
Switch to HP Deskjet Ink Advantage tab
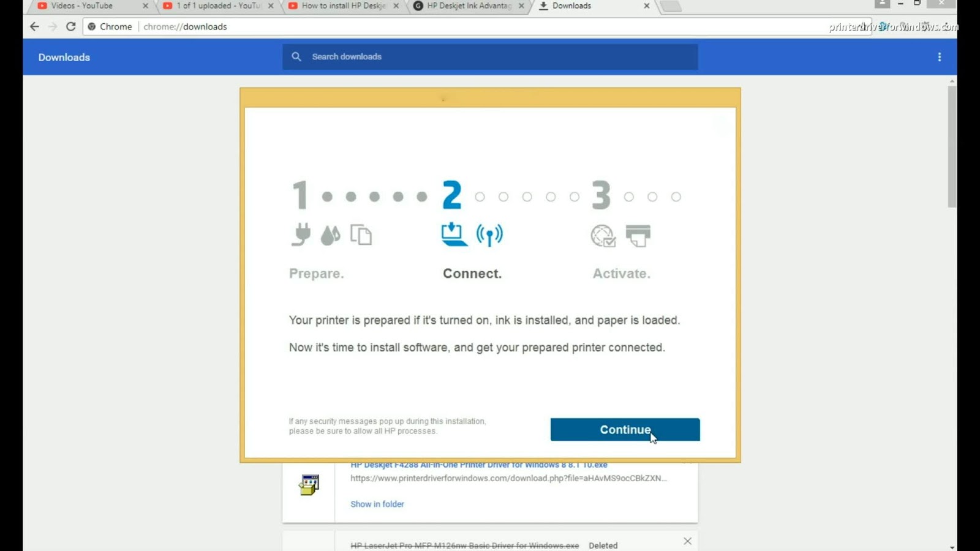click(469, 6)
